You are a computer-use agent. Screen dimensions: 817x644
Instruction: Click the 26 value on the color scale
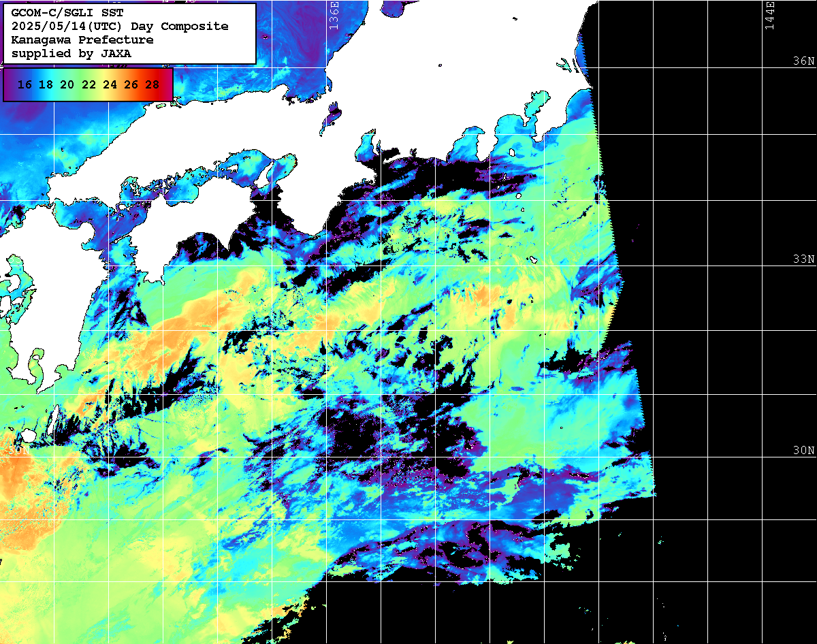pyautogui.click(x=131, y=85)
